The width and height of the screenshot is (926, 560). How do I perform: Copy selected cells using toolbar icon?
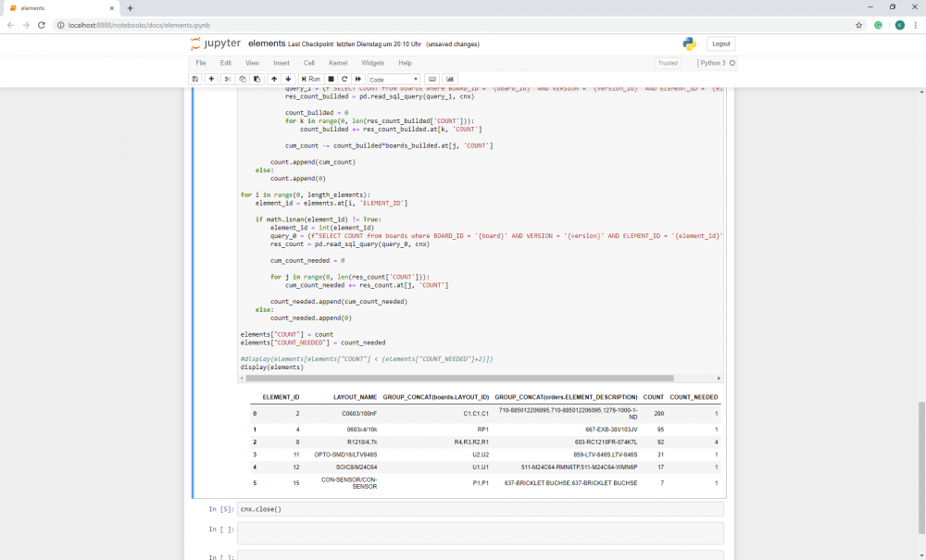click(242, 80)
